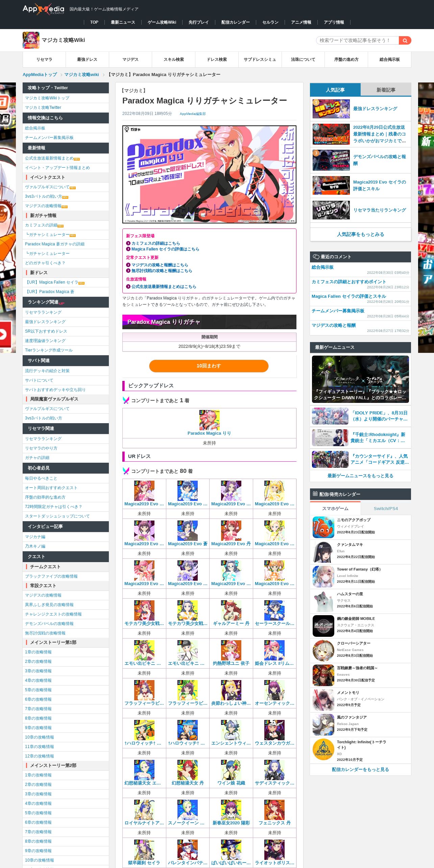Open チームメンバー募集掲示板 recent comment link
The width and height of the screenshot is (434, 868).
coord(338,311)
